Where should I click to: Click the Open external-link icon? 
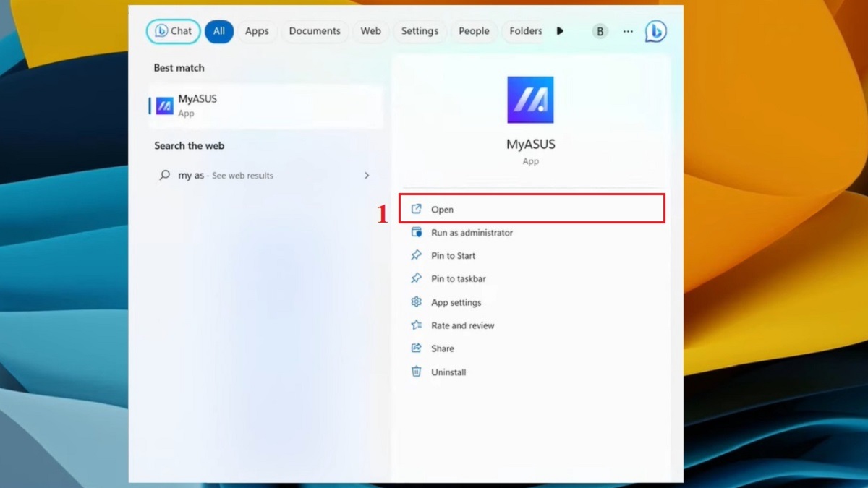[416, 209]
